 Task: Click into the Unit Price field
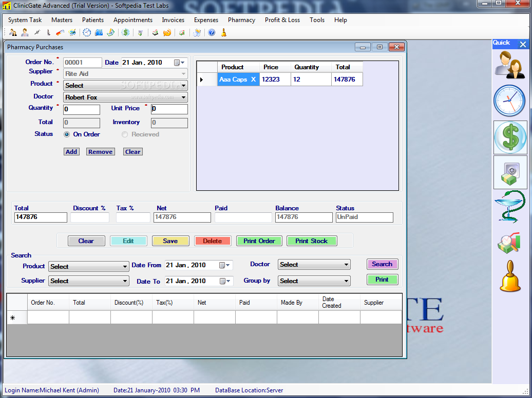[x=169, y=109]
